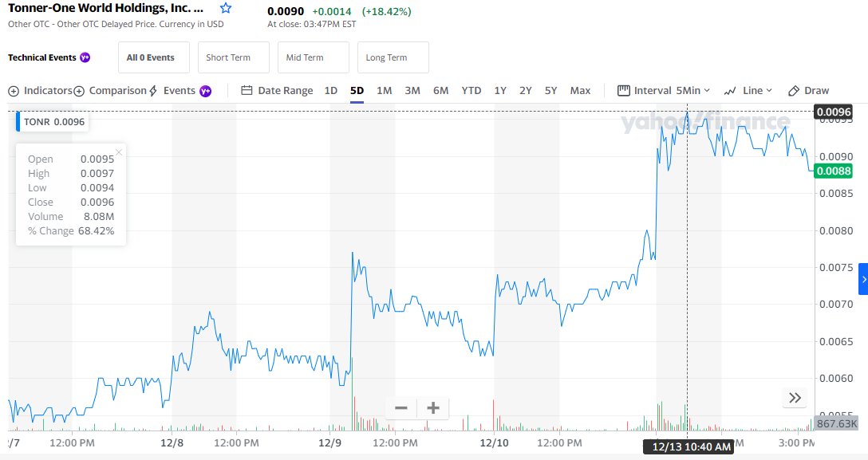Switch chart range to 6M
This screenshot has width=868, height=460.
pos(440,91)
